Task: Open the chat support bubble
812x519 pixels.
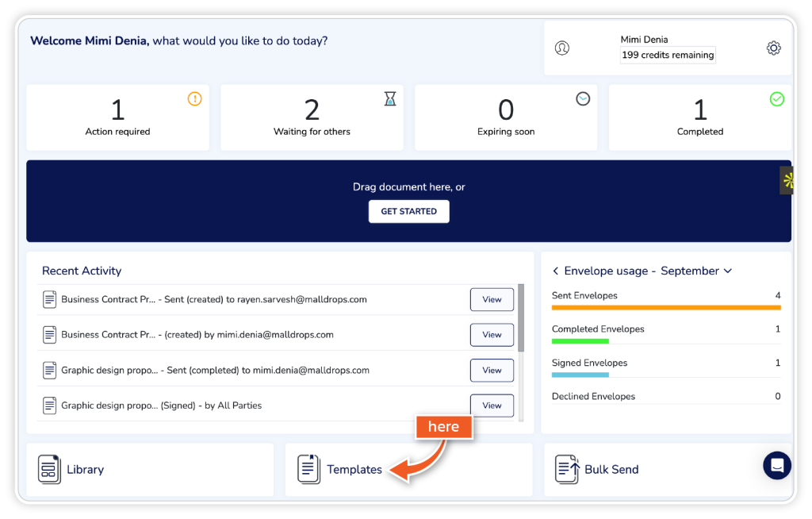Action: (776, 465)
